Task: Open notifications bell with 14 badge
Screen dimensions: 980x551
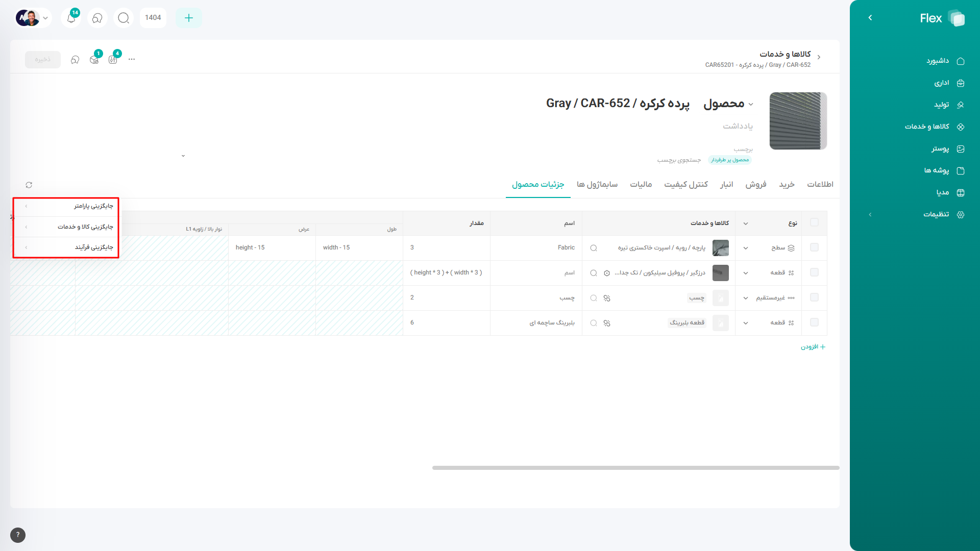Action: [x=71, y=18]
